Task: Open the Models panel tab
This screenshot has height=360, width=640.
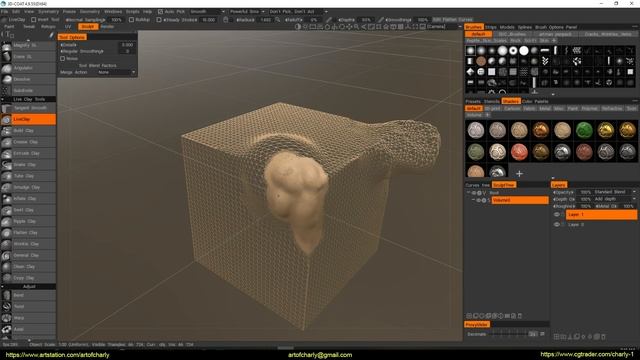Action: [x=507, y=27]
